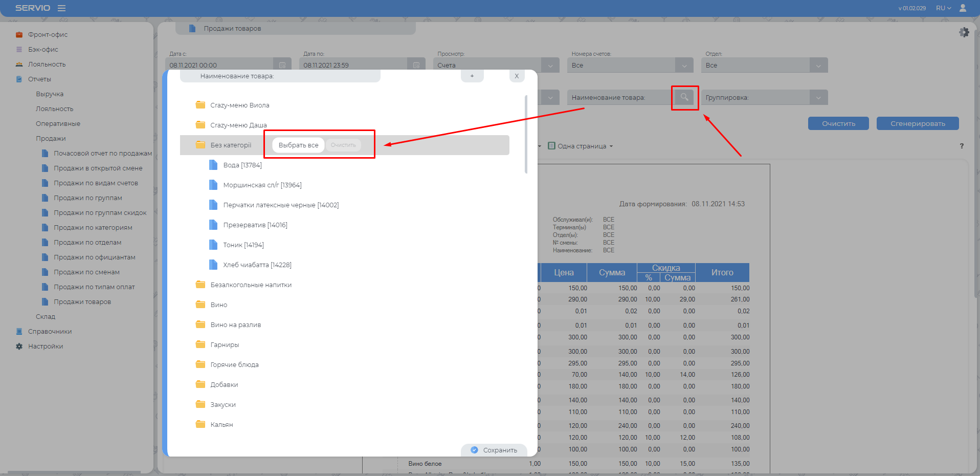Click the settings gear icon at top right

964,32
